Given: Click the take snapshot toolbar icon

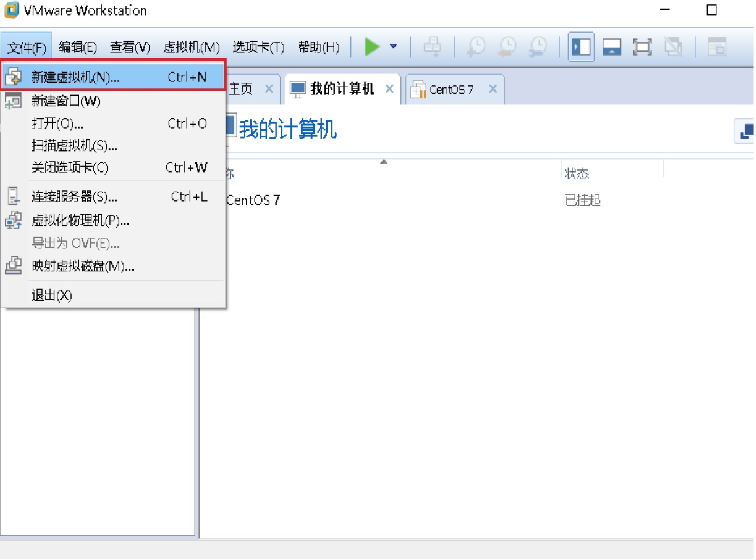Looking at the screenshot, I should click(x=476, y=46).
